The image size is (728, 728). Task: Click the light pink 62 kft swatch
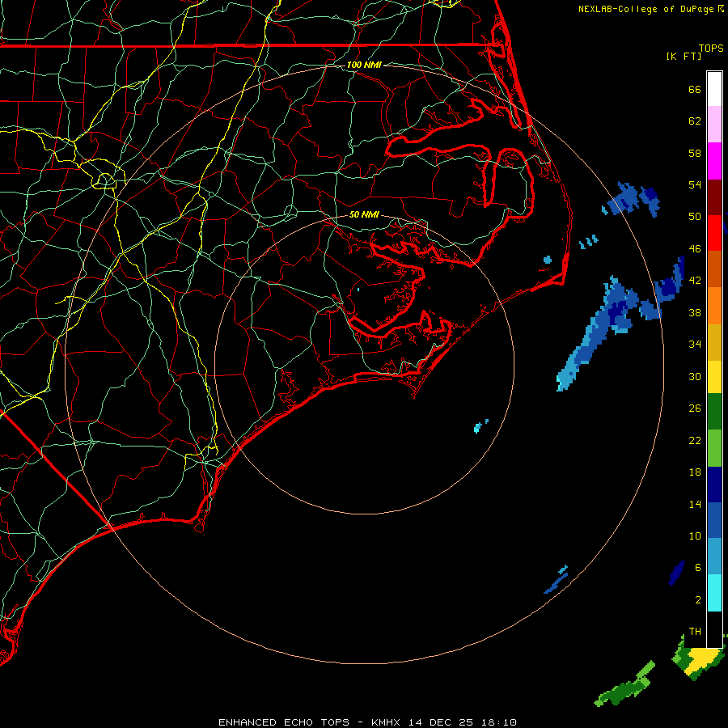click(x=714, y=125)
